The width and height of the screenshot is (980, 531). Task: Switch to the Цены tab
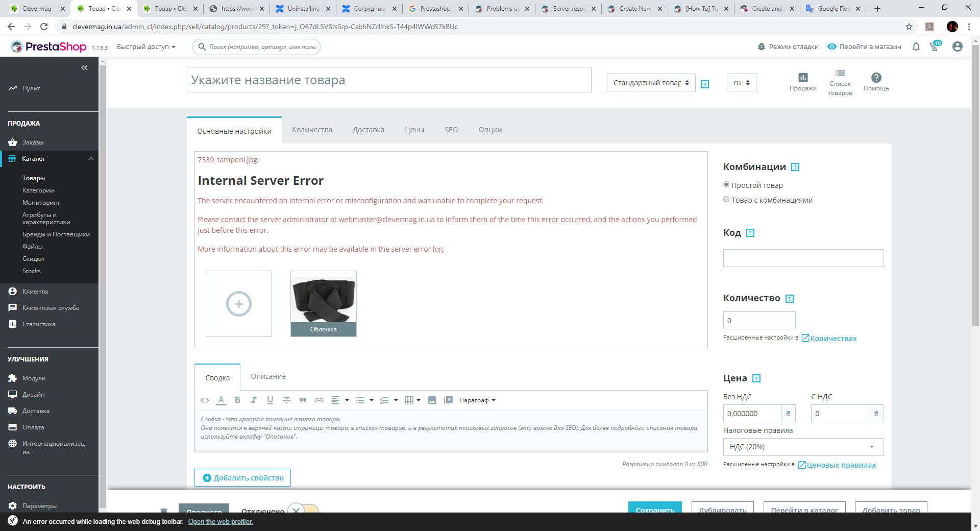[414, 130]
